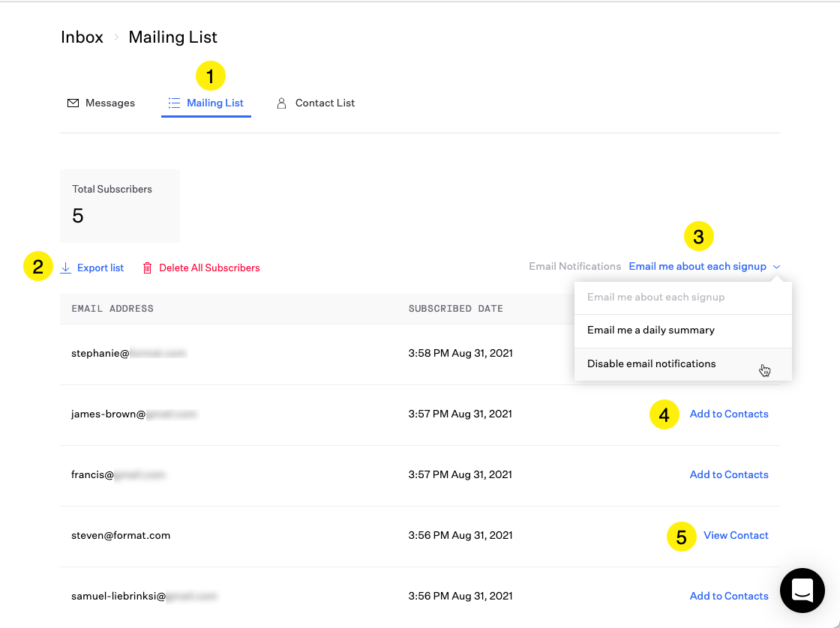Click the Mailing List breadcrumb title
Viewport: 840px width, 628px height.
[x=172, y=37]
